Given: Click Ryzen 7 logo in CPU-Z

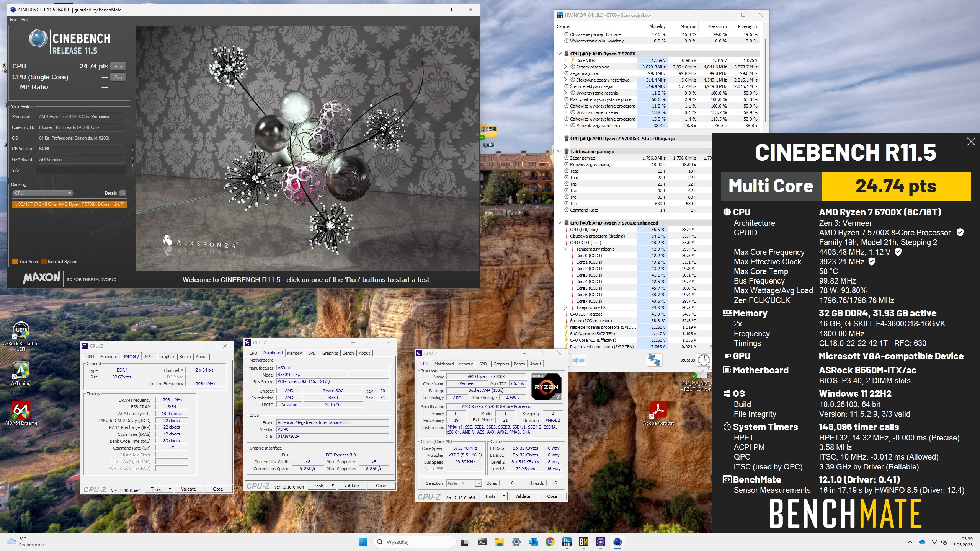Looking at the screenshot, I should 546,386.
